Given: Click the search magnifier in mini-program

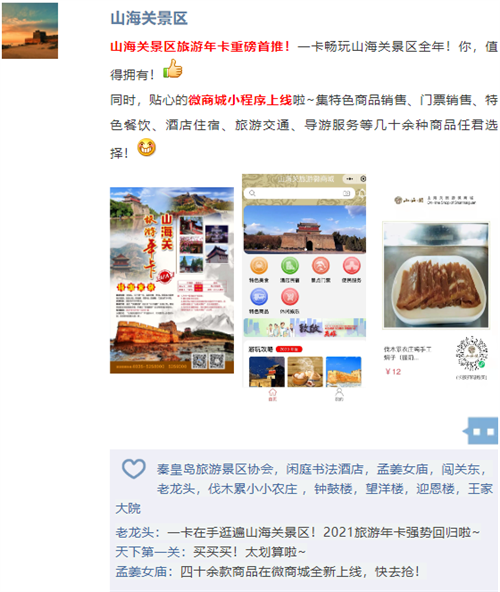Looking at the screenshot, I should 252,193.
